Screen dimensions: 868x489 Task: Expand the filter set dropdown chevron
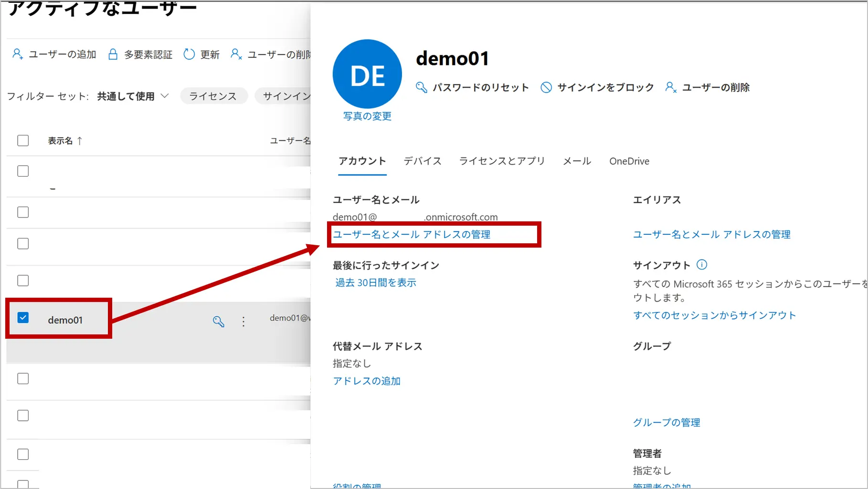[165, 96]
